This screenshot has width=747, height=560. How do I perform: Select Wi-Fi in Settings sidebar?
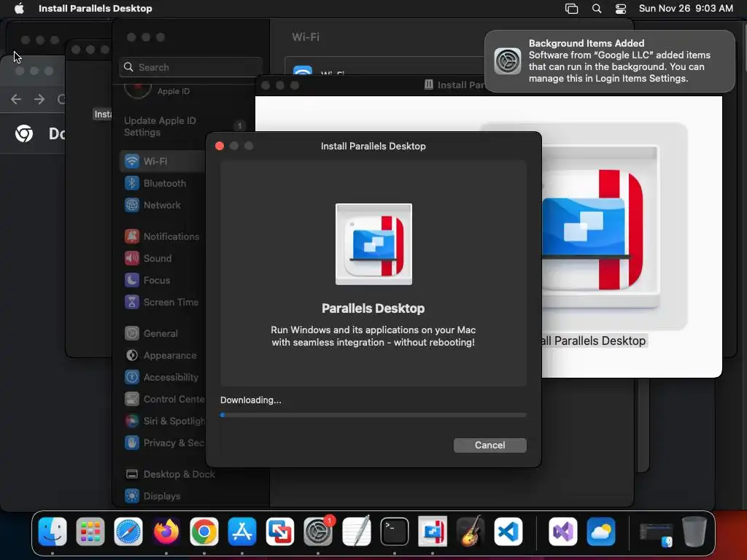click(163, 161)
